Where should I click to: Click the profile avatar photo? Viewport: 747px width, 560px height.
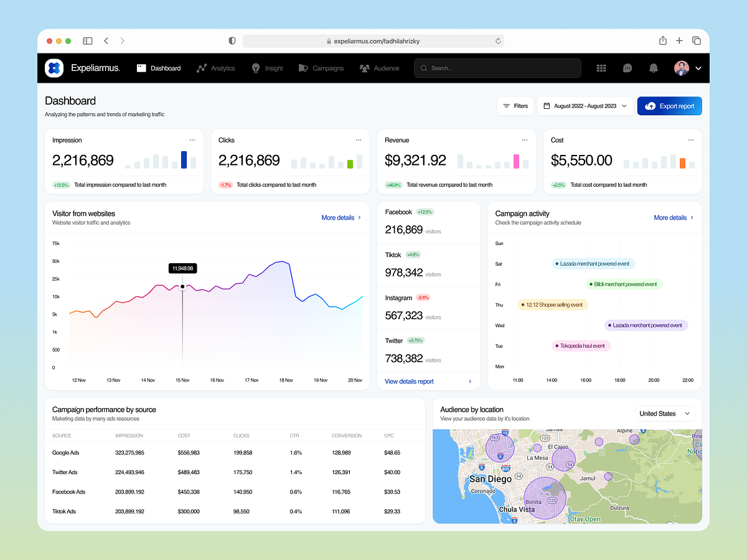click(x=681, y=68)
